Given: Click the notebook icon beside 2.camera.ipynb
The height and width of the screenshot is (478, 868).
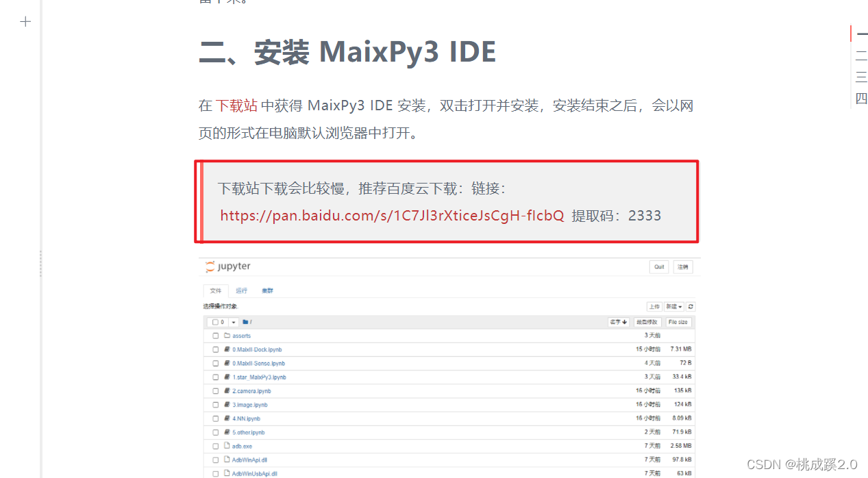Looking at the screenshot, I should click(227, 391).
